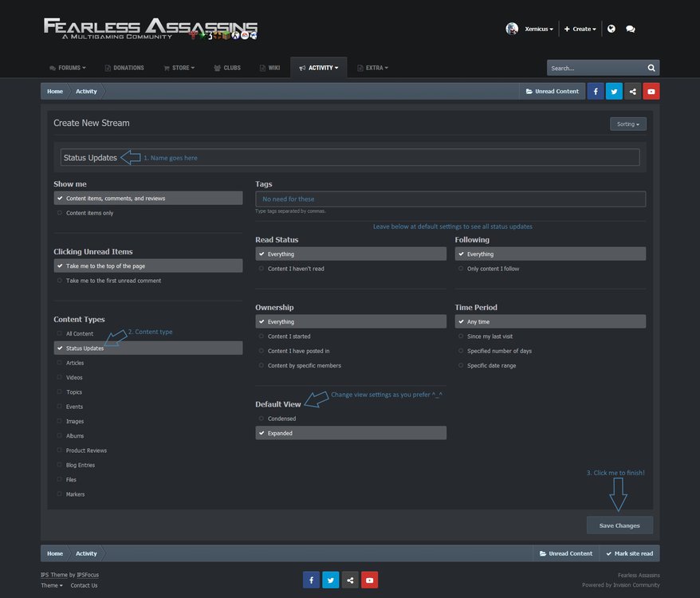Click the share icon in the top breadcrumb bar
Image resolution: width=700 pixels, height=598 pixels.
coord(632,91)
